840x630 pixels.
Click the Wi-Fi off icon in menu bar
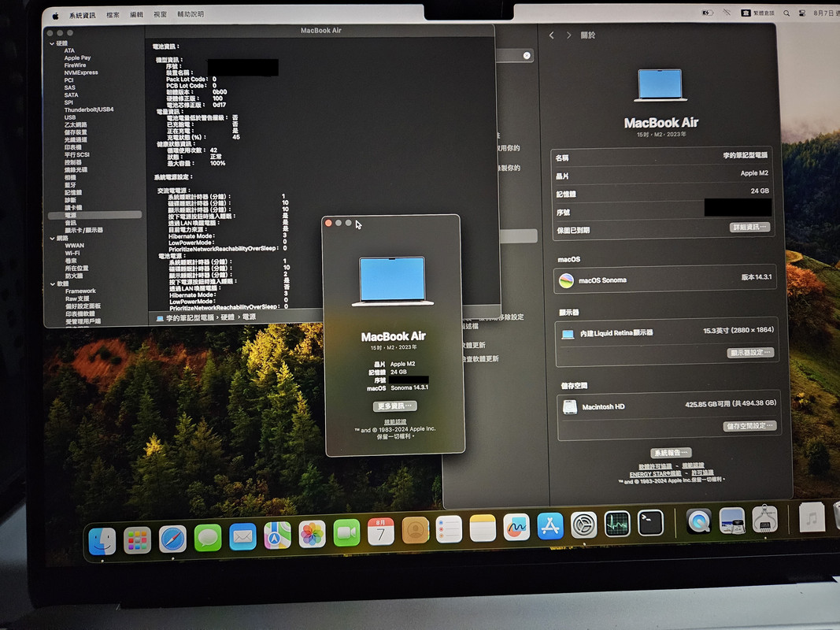click(727, 13)
